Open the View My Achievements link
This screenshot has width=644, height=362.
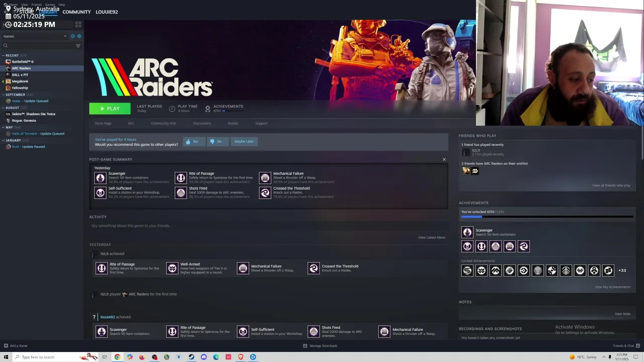[612, 287]
